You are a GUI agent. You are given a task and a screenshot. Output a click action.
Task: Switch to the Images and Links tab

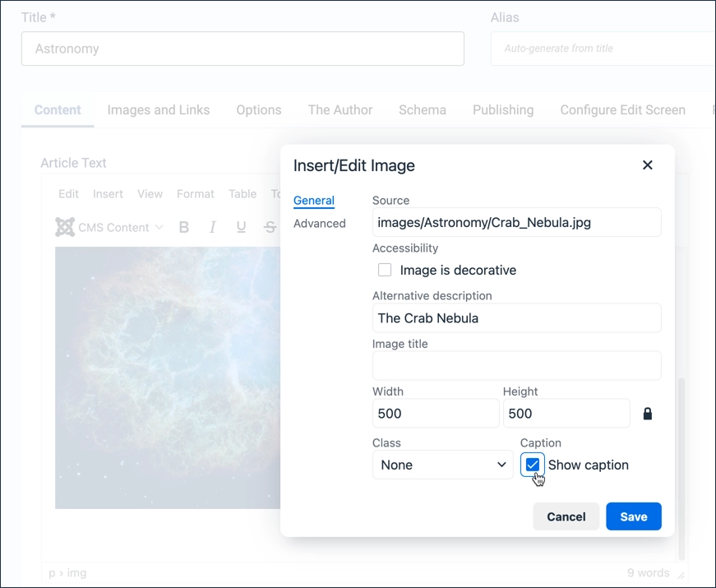[x=158, y=110]
